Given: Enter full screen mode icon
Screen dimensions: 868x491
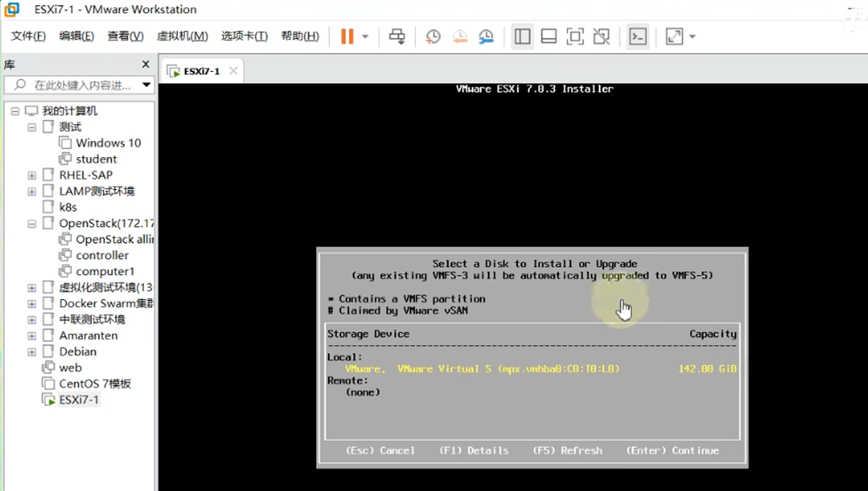Looking at the screenshot, I should [575, 36].
